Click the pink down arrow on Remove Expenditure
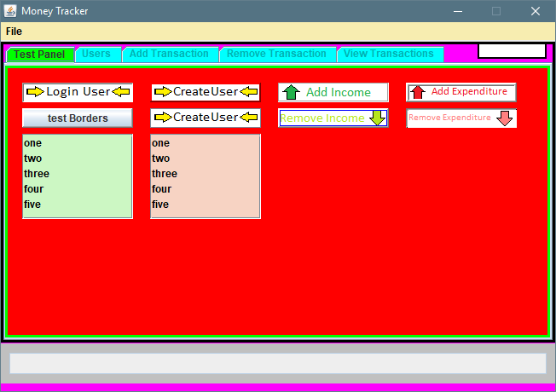This screenshot has width=556, height=392. point(504,118)
